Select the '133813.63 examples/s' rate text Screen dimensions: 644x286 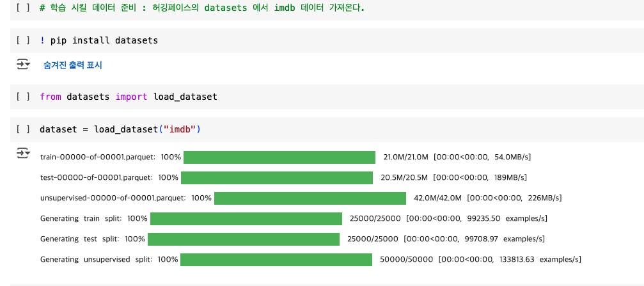click(540, 260)
